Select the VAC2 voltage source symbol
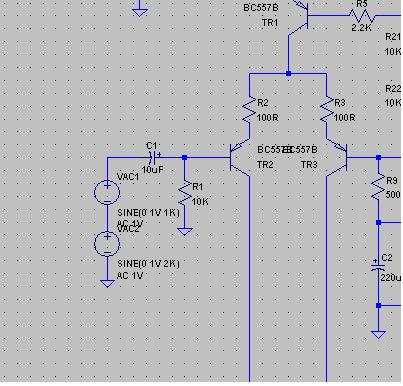 coord(107,244)
